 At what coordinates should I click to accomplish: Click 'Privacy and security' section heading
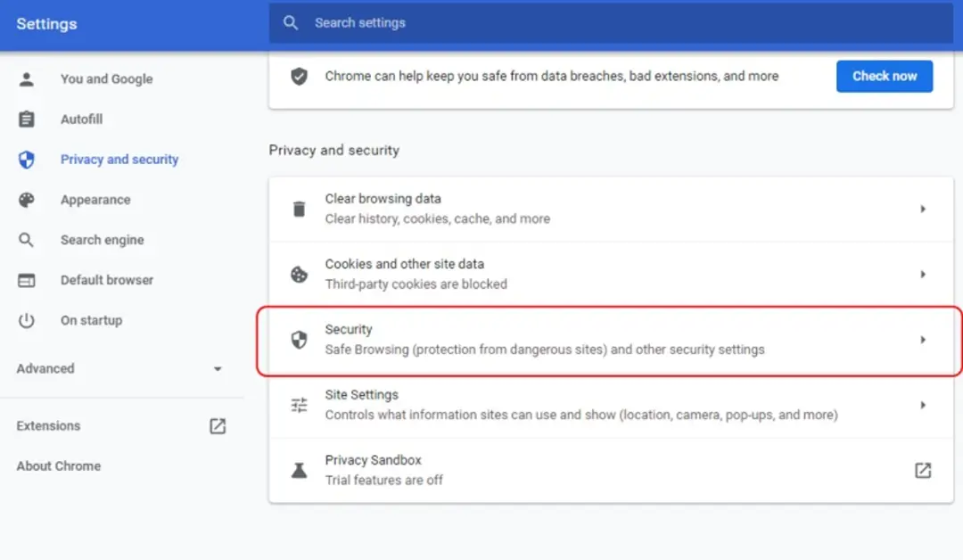(334, 151)
